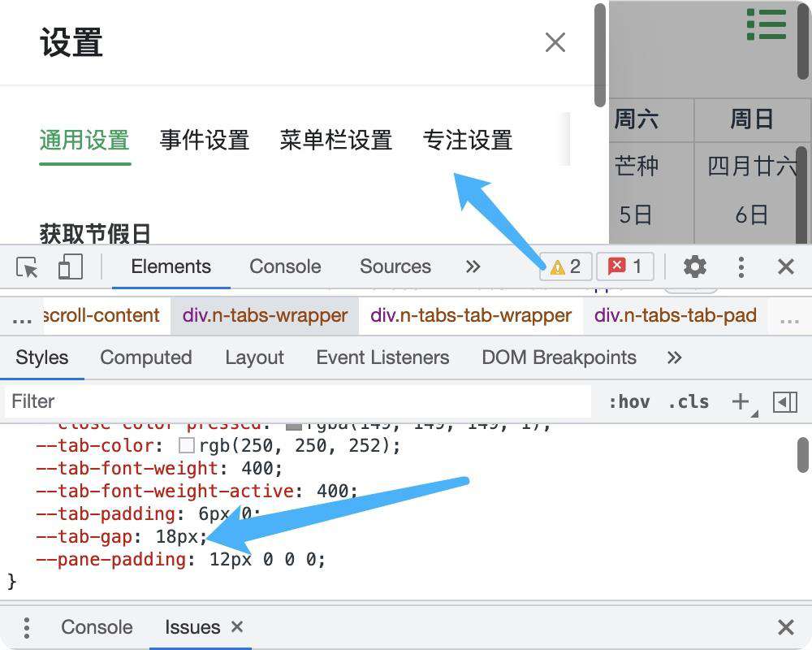Viewport: 812px width, 650px height.
Task: Open the Sources panel tab
Action: pyautogui.click(x=395, y=266)
